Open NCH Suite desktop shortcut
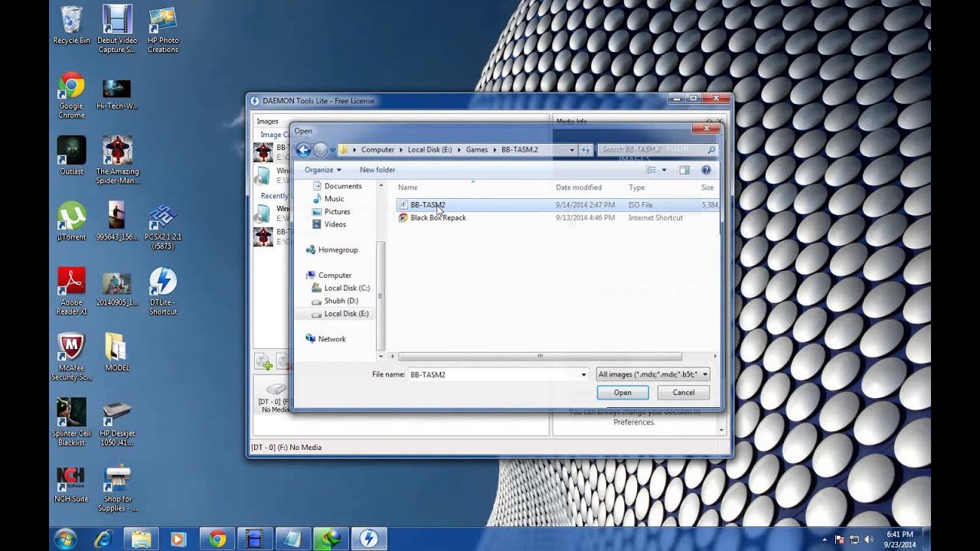This screenshot has height=551, width=980. coord(71,484)
